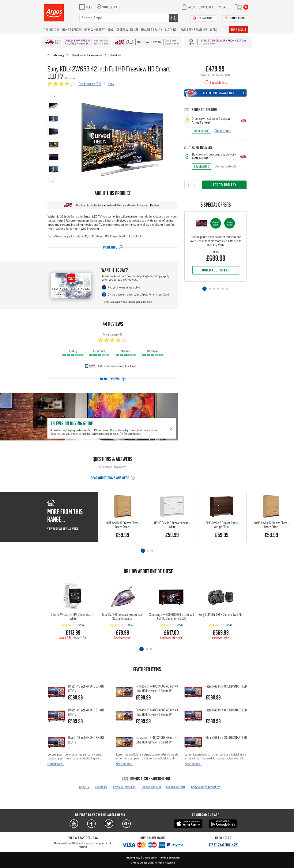Click Build Your Offer button
294x868 pixels.
(216, 270)
